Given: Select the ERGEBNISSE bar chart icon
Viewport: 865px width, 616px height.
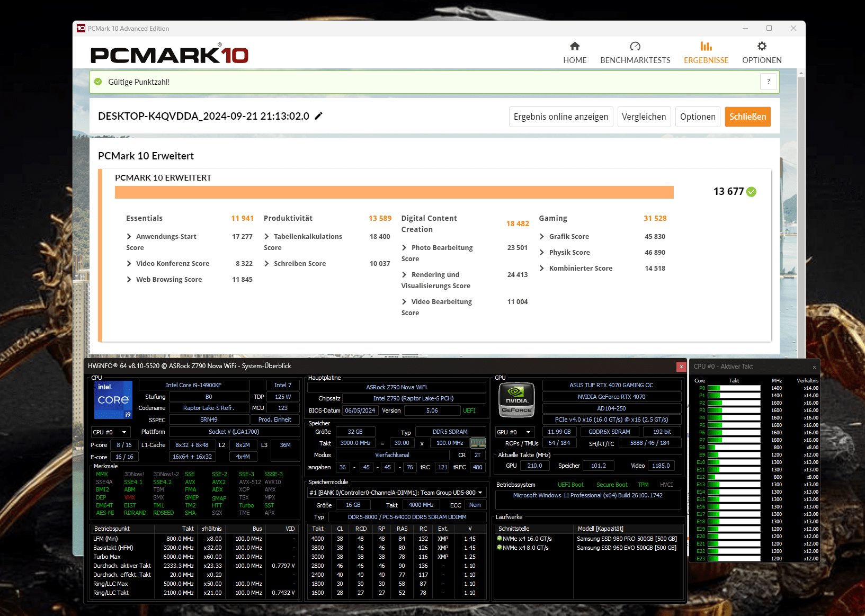Looking at the screenshot, I should coord(706,46).
